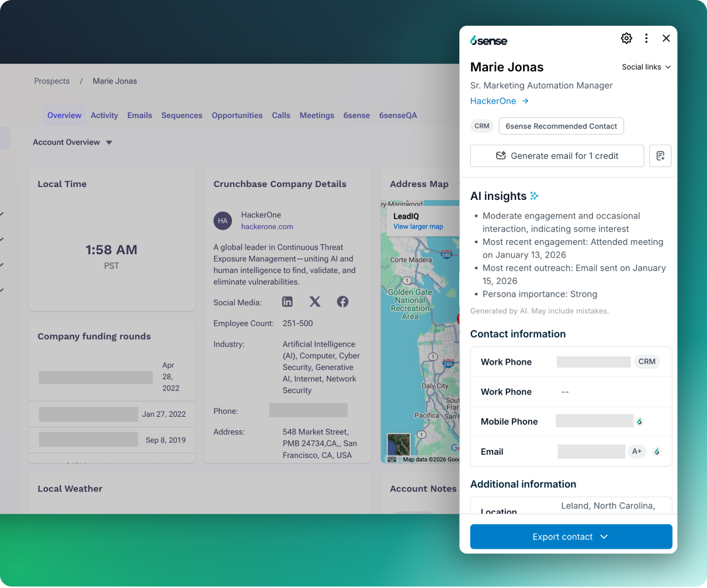The width and height of the screenshot is (707, 588).
Task: Switch to the 6sense tab
Action: point(356,115)
